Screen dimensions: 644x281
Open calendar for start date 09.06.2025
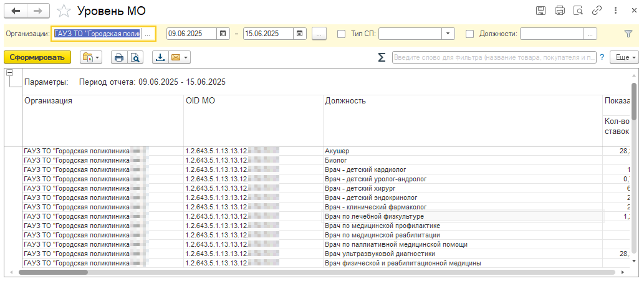223,34
